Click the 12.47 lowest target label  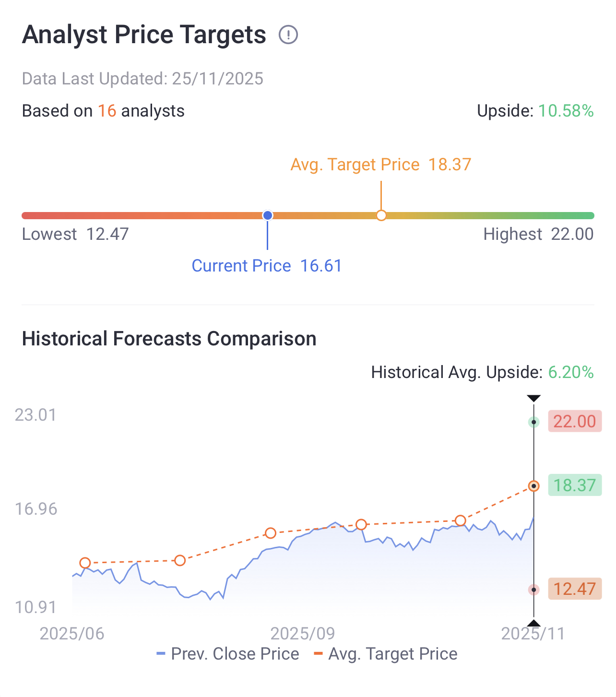pos(574,589)
